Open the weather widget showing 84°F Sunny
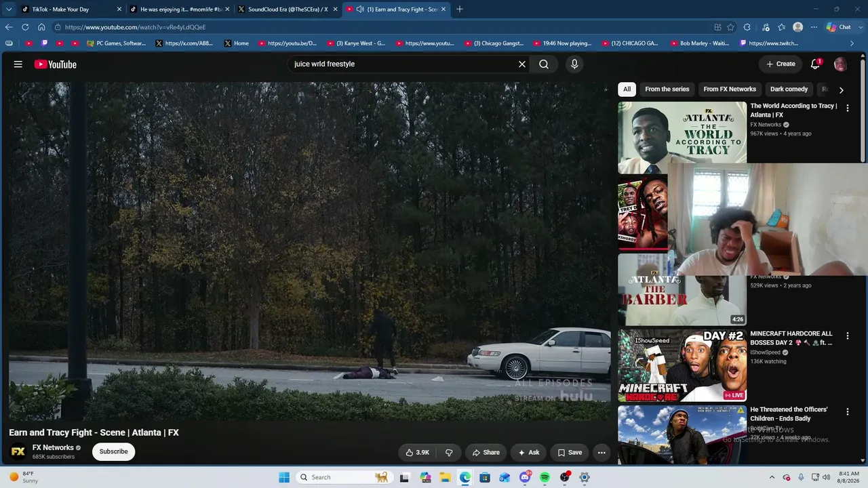Image resolution: width=868 pixels, height=488 pixels. [24, 477]
